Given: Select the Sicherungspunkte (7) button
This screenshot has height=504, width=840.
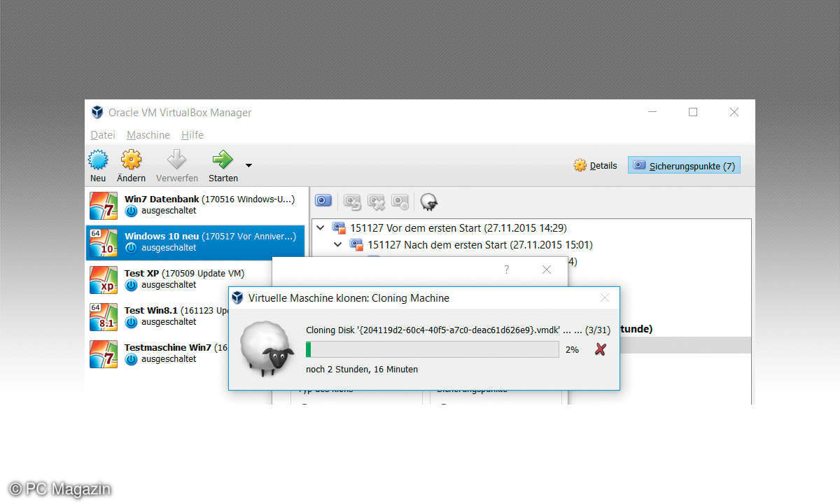Looking at the screenshot, I should pyautogui.click(x=684, y=166).
